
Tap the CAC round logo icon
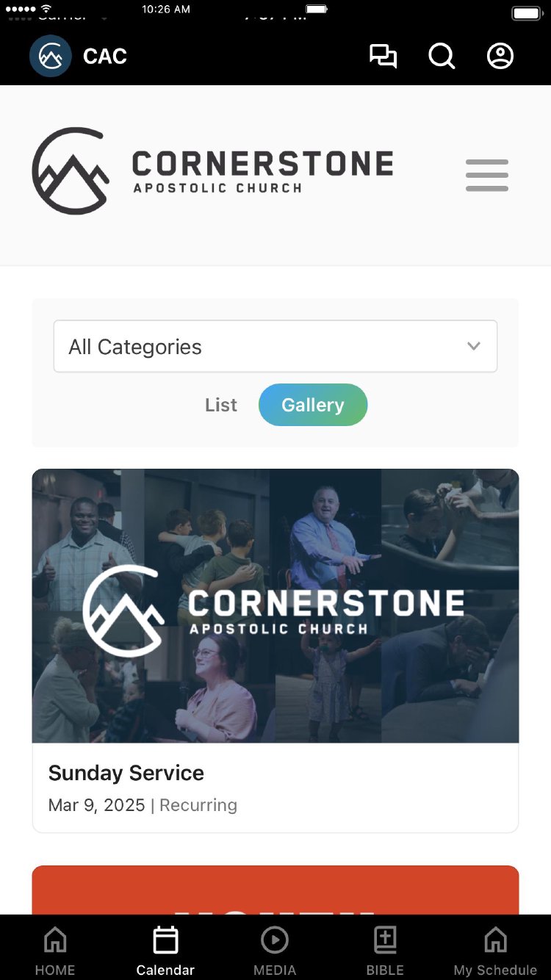pos(51,56)
